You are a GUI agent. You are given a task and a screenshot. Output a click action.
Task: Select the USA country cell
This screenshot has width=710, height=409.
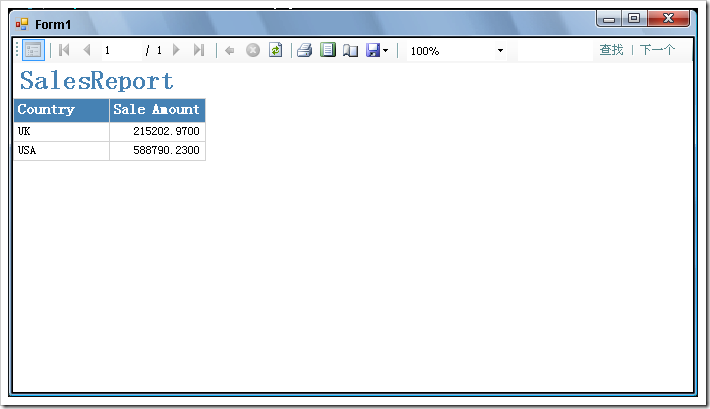point(62,151)
